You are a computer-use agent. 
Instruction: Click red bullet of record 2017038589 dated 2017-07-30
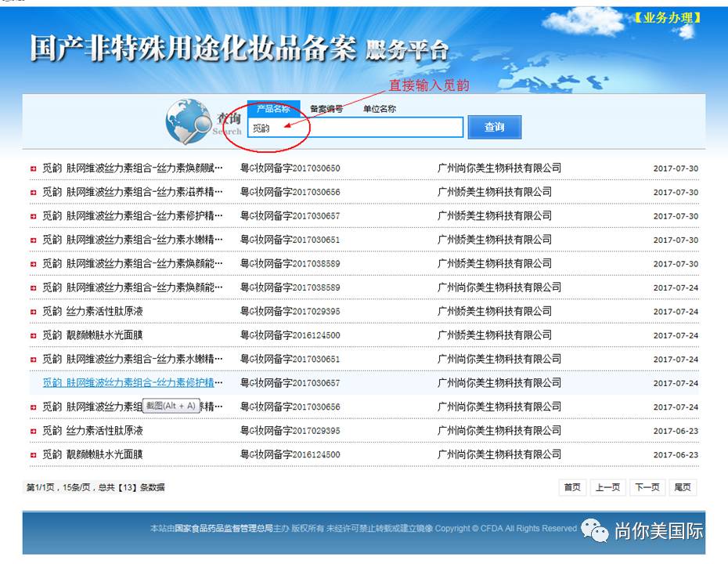point(33,263)
